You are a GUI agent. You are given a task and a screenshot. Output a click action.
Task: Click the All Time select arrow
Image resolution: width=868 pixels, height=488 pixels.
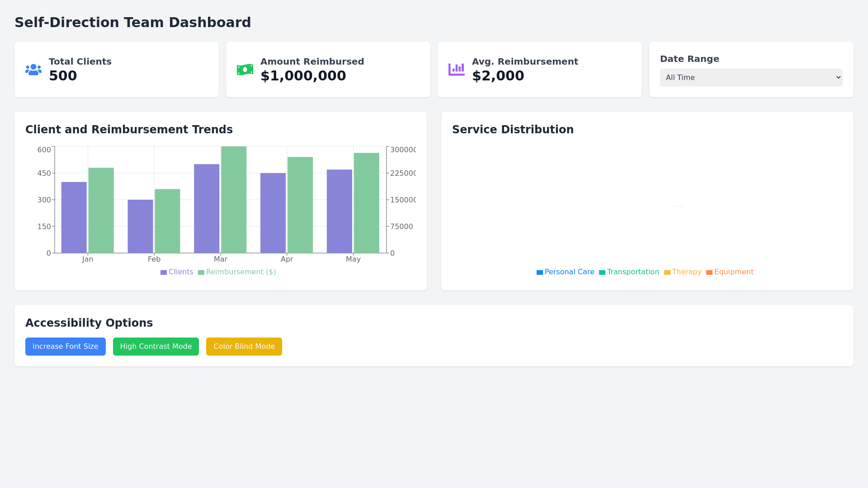(x=838, y=78)
